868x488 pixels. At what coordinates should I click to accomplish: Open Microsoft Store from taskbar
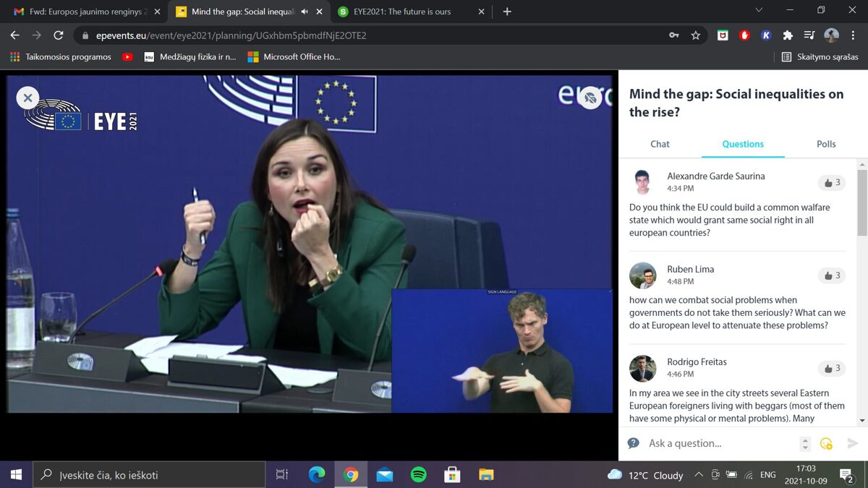452,475
